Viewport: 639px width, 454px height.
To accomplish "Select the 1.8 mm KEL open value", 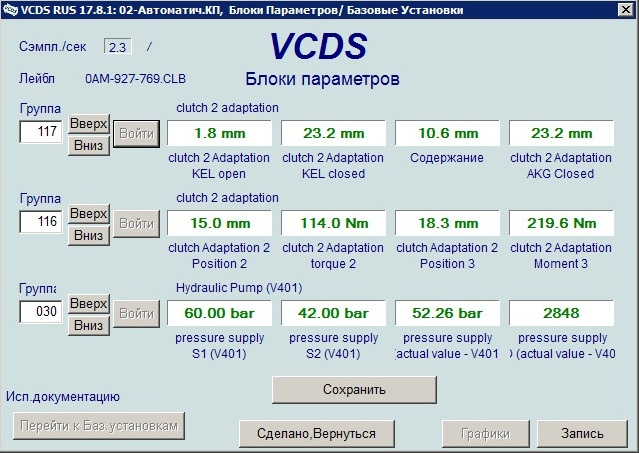I will tap(220, 133).
